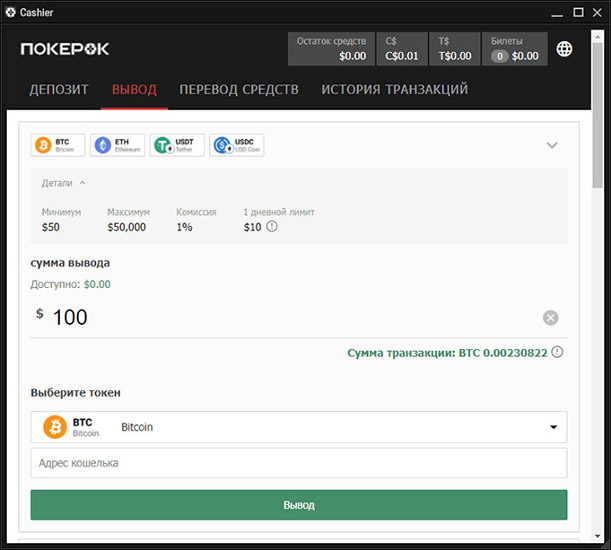The height and width of the screenshot is (550, 611).
Task: Maximize the Cashier window
Action: 578,12
